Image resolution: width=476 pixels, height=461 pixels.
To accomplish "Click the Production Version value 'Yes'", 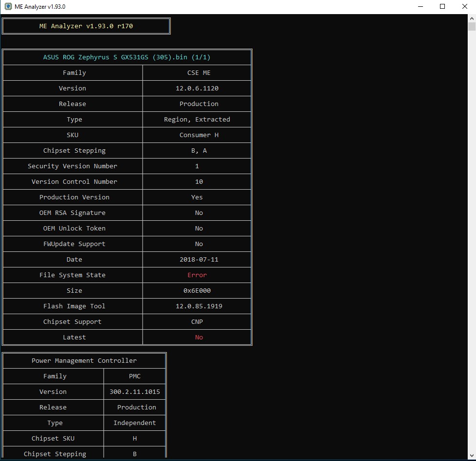I will pyautogui.click(x=197, y=197).
